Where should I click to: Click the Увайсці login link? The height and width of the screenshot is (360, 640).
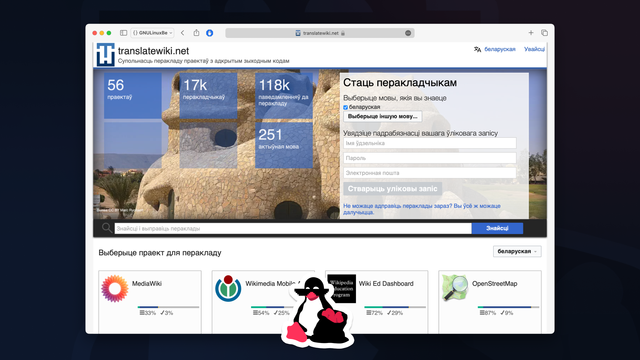(x=534, y=49)
